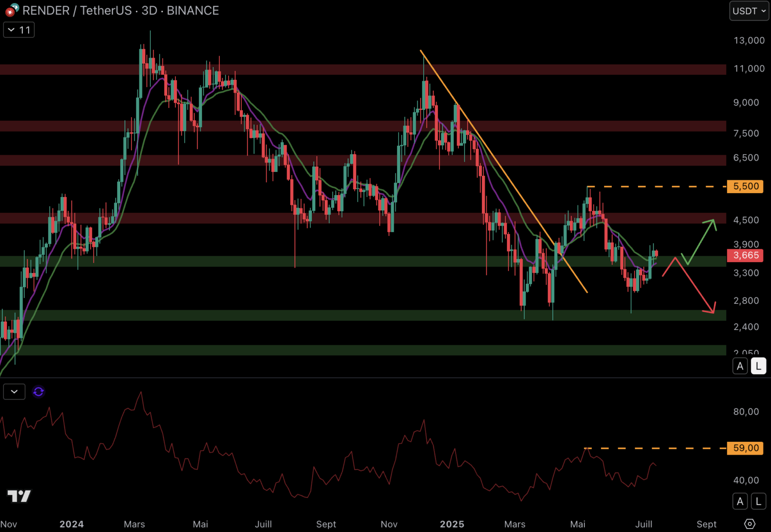Image resolution: width=771 pixels, height=532 pixels.
Task: Expand the collapsed 11 indicators legend
Action: [x=19, y=30]
